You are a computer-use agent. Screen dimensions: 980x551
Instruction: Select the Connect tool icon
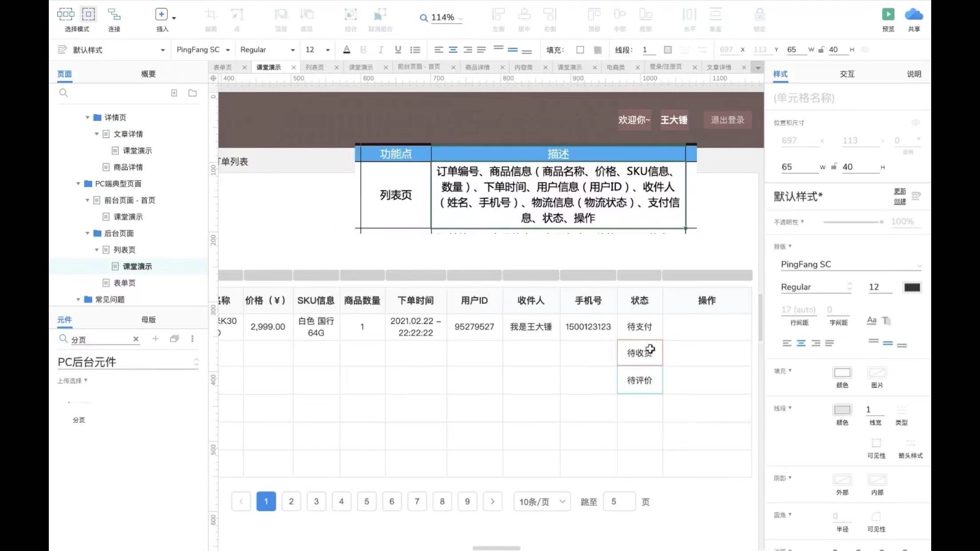tap(114, 15)
